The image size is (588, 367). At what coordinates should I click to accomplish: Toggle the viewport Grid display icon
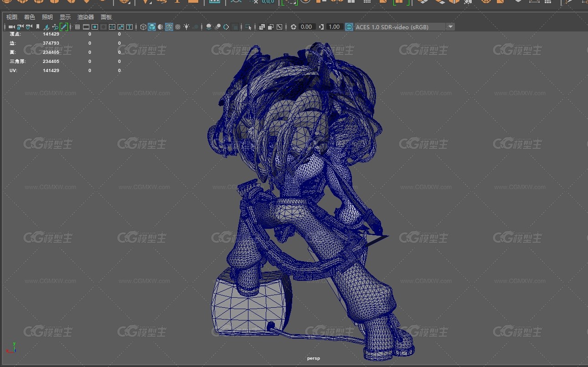[77, 27]
